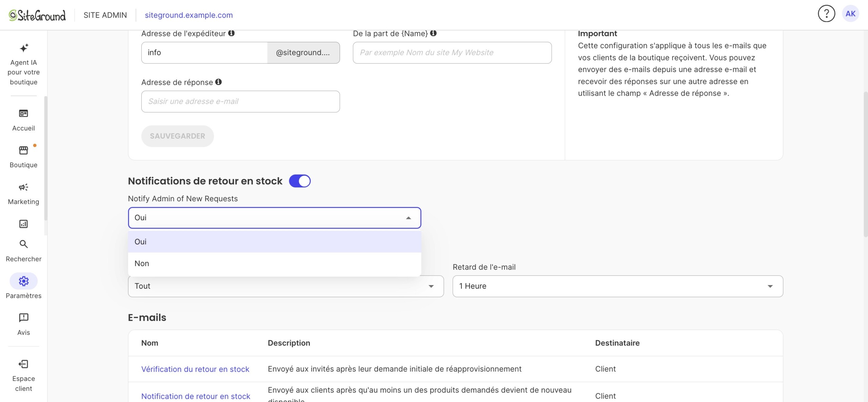Click the page vertical scrollbar
This screenshot has width=868, height=402.
point(865,164)
